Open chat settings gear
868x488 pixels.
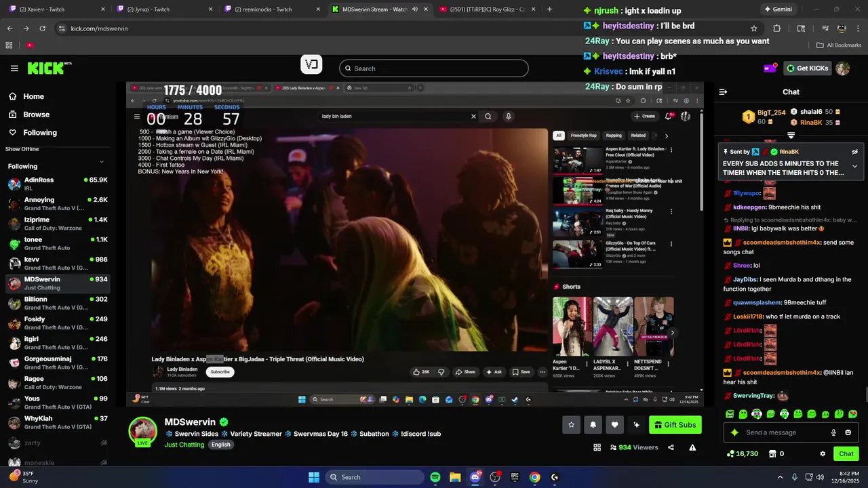click(823, 454)
